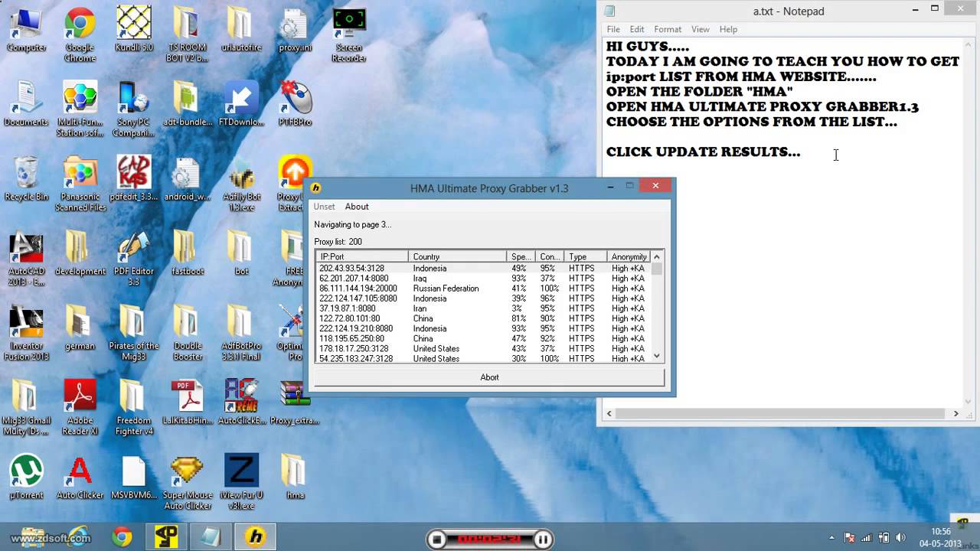The width and height of the screenshot is (980, 551).
Task: Launch PDF Editor 3.3 icon
Action: (x=134, y=259)
